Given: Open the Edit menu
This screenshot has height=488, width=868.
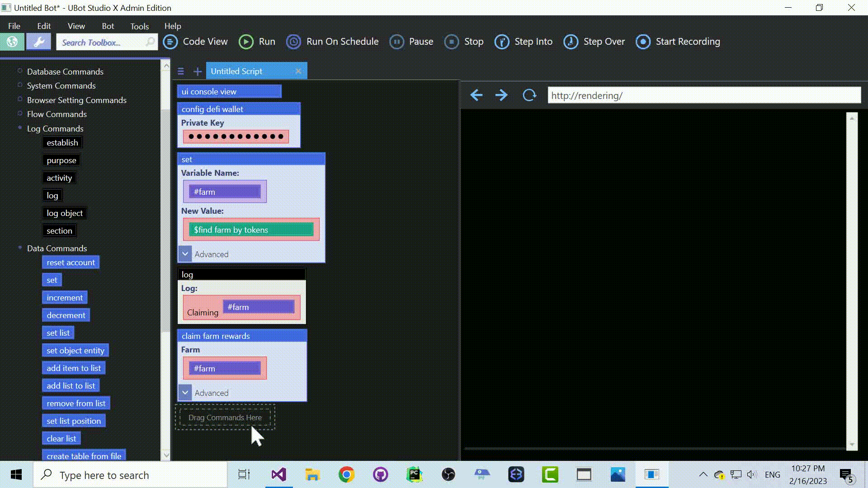Looking at the screenshot, I should click(44, 26).
